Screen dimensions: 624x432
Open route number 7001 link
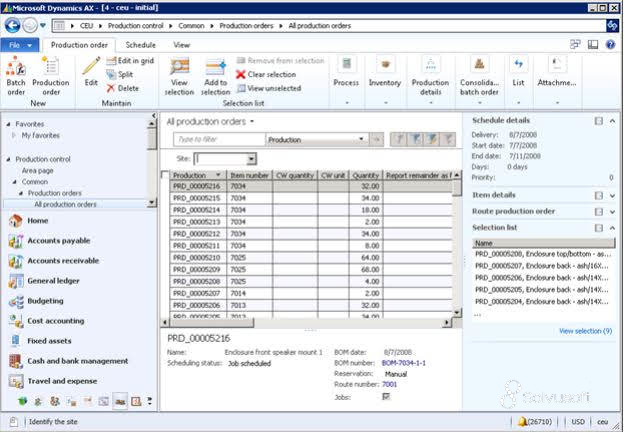pyautogui.click(x=389, y=384)
